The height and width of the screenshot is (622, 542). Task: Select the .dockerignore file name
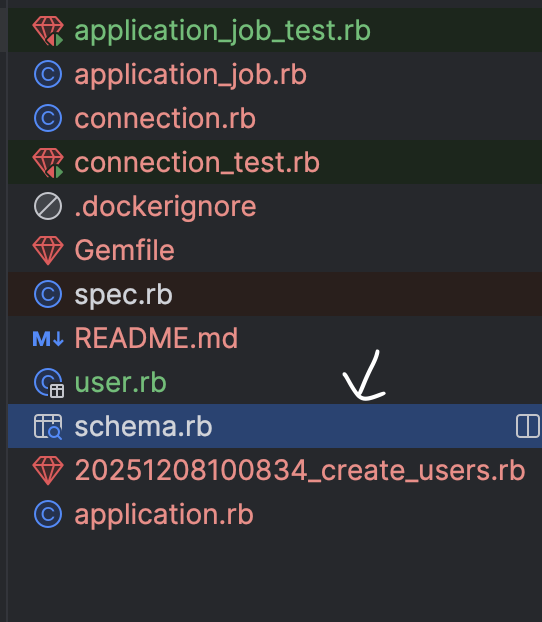(165, 206)
